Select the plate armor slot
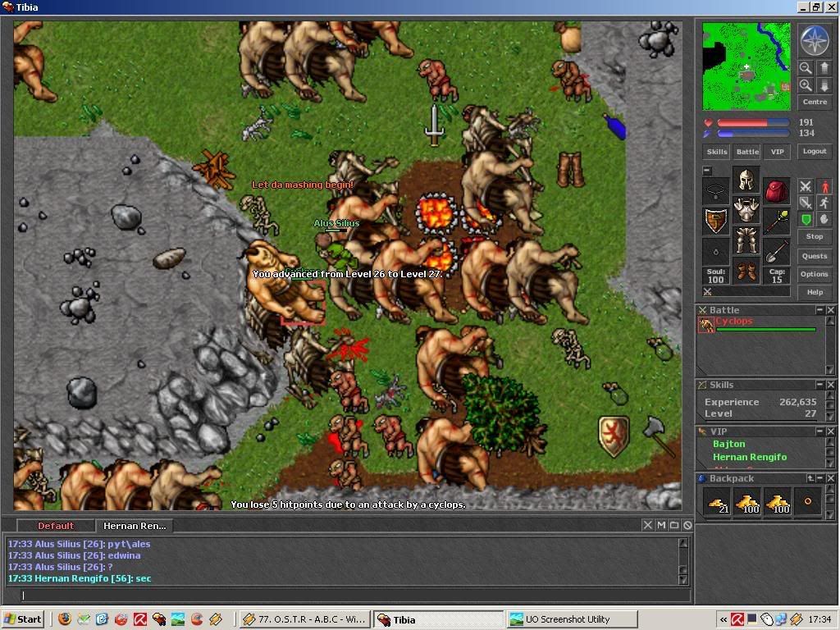840x630 pixels. [746, 209]
